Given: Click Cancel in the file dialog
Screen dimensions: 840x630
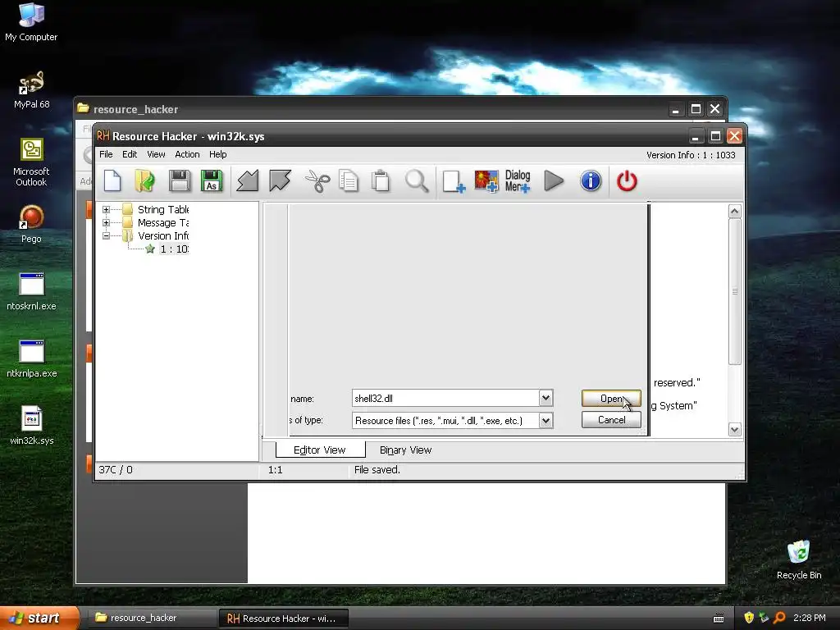Looking at the screenshot, I should click(x=611, y=420).
